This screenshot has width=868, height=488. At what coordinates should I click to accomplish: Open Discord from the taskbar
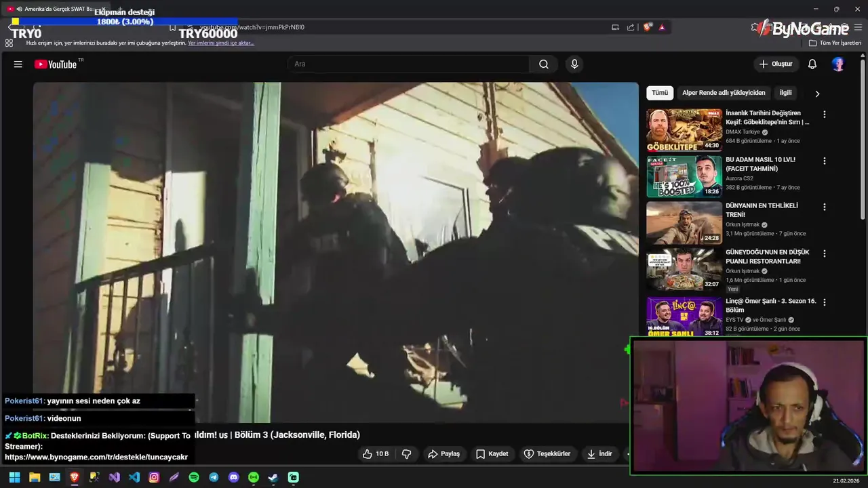point(234,477)
